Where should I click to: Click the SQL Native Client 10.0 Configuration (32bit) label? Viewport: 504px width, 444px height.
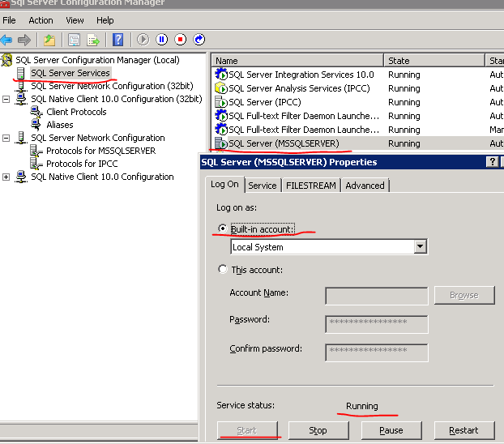click(x=117, y=99)
